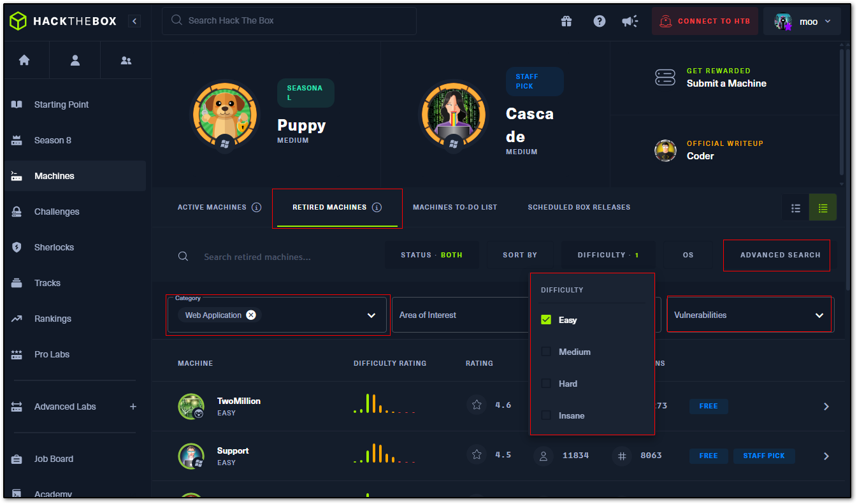Open Pro Labs in the sidebar
Image resolution: width=857 pixels, height=504 pixels.
[x=75, y=354]
